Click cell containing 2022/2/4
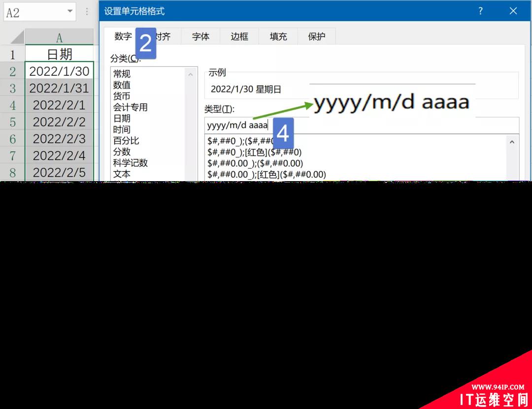The image size is (532, 409). (x=59, y=156)
